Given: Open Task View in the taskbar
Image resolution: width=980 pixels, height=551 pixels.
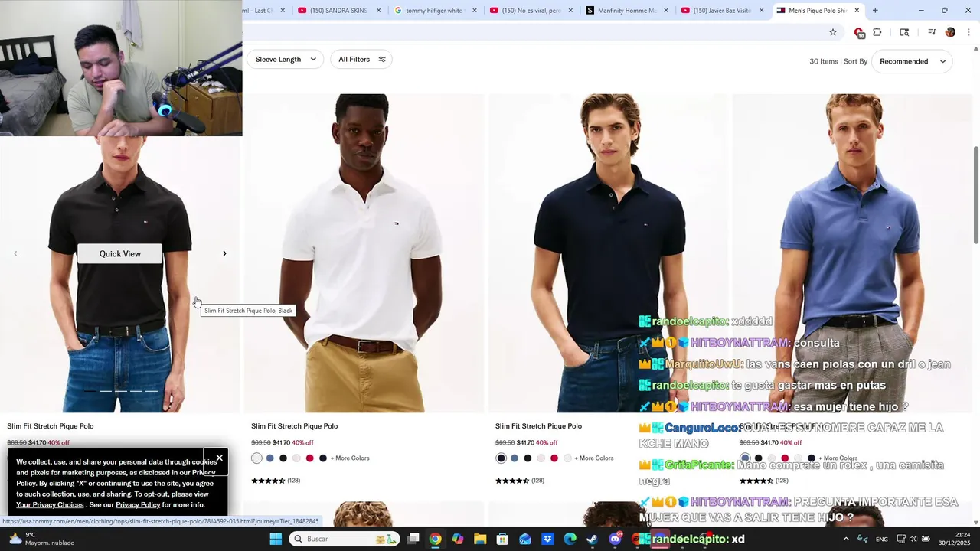Looking at the screenshot, I should (x=413, y=539).
